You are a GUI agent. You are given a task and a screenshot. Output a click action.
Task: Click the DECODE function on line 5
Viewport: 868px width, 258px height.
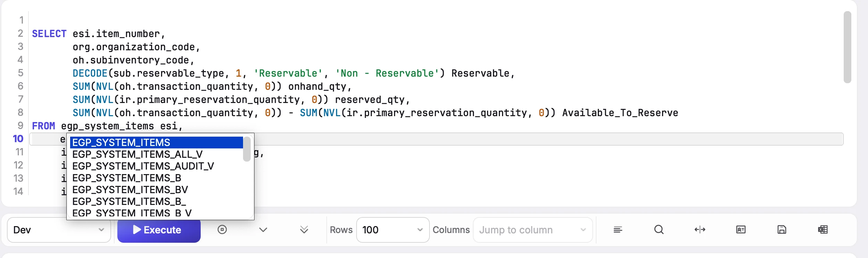coord(90,73)
